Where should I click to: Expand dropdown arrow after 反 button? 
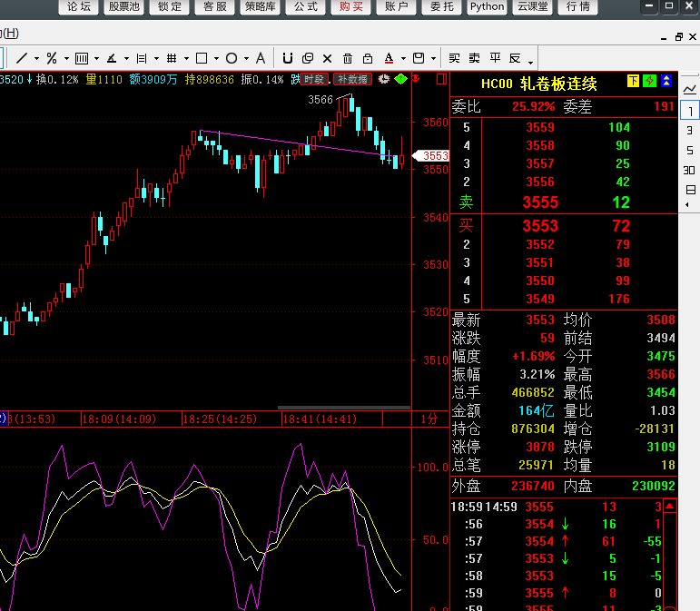click(x=531, y=60)
